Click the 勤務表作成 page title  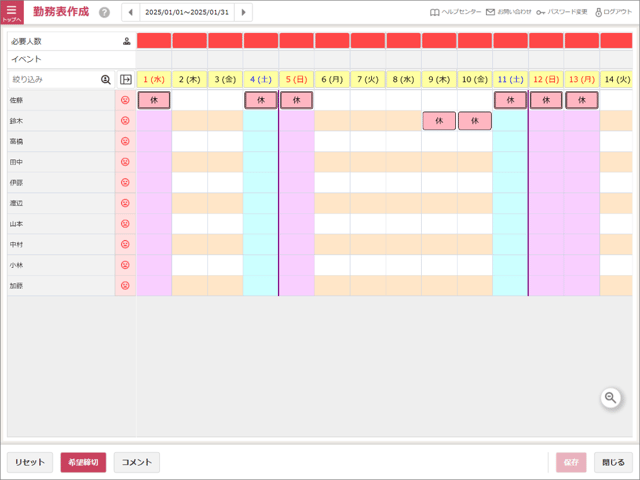(61, 11)
